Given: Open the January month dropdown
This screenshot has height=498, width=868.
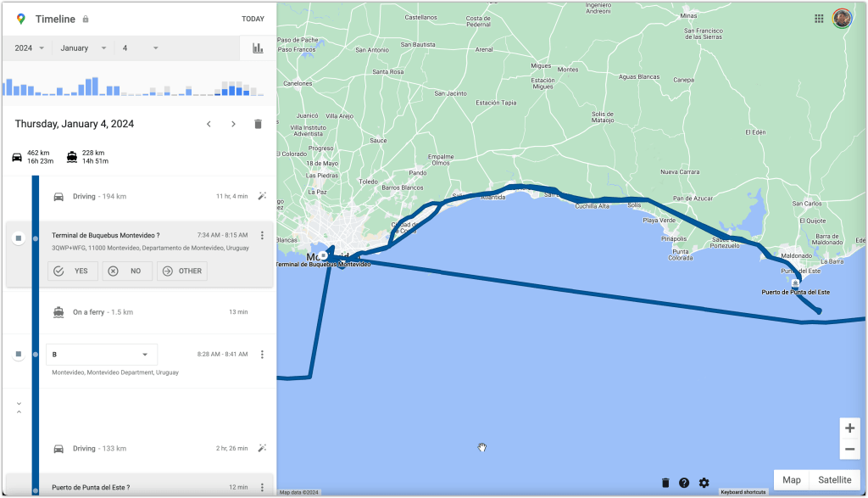Looking at the screenshot, I should tap(83, 48).
